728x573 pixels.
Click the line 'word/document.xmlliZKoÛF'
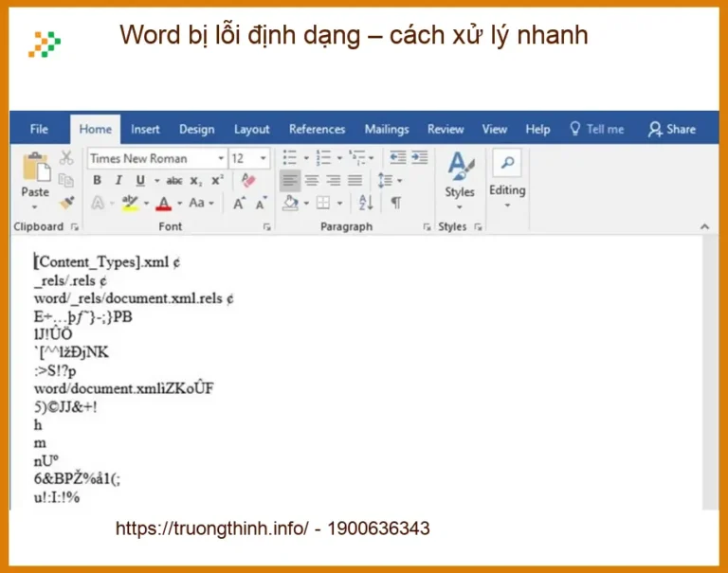(x=123, y=388)
